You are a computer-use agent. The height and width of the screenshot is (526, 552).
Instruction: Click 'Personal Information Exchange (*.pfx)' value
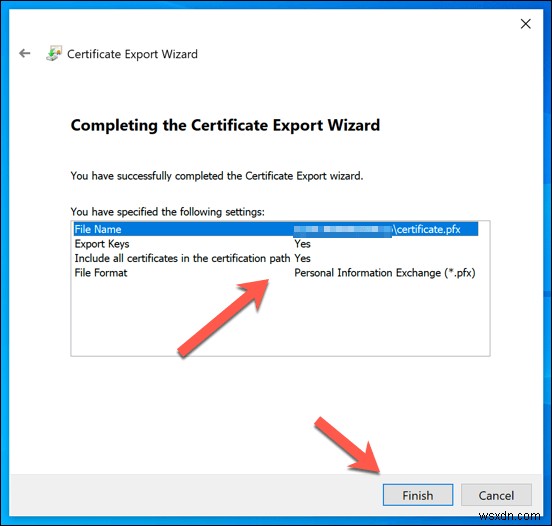pos(385,273)
